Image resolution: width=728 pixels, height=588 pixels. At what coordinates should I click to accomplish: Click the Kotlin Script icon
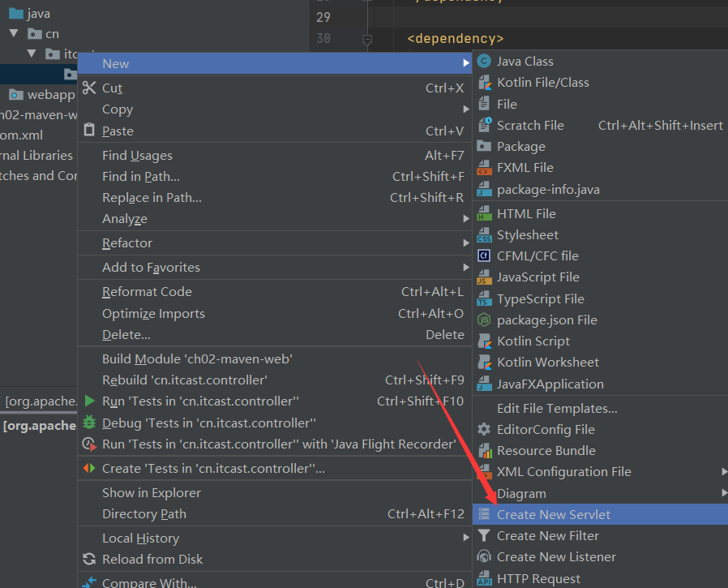pyautogui.click(x=484, y=341)
